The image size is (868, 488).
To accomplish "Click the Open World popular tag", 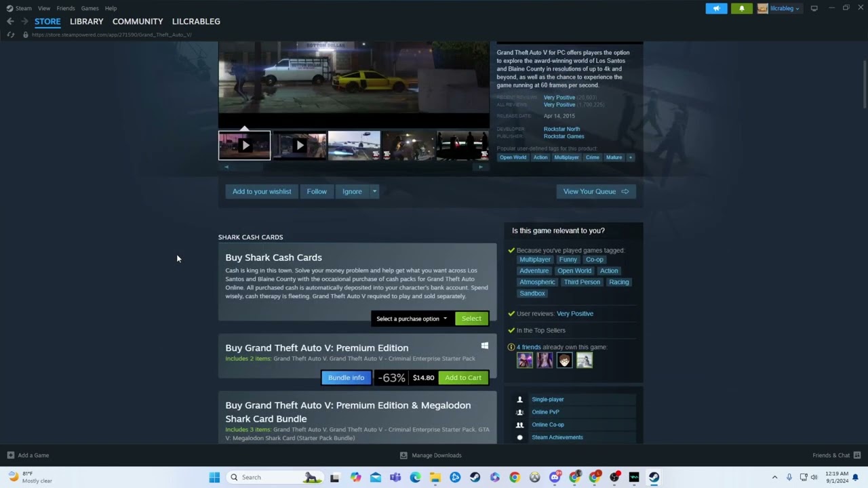I will point(513,157).
